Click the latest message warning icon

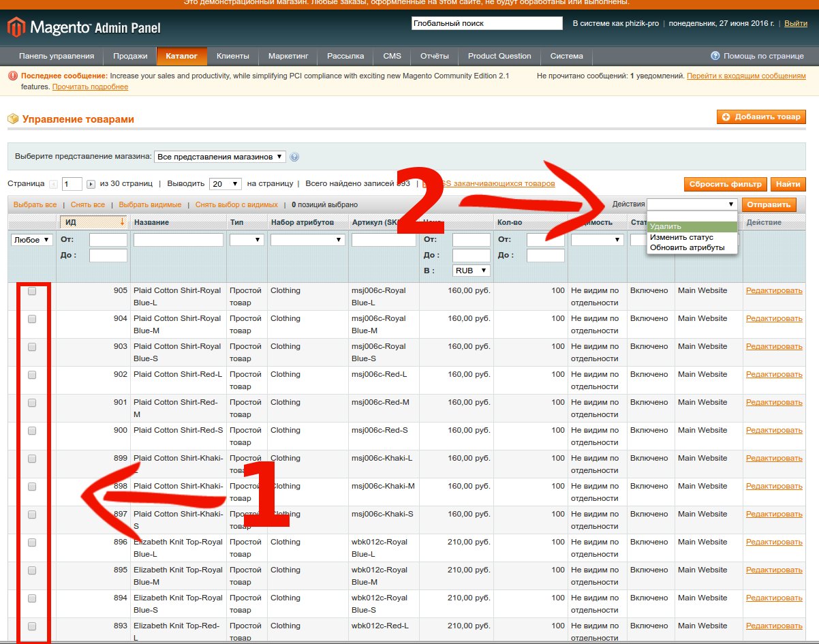tap(13, 76)
